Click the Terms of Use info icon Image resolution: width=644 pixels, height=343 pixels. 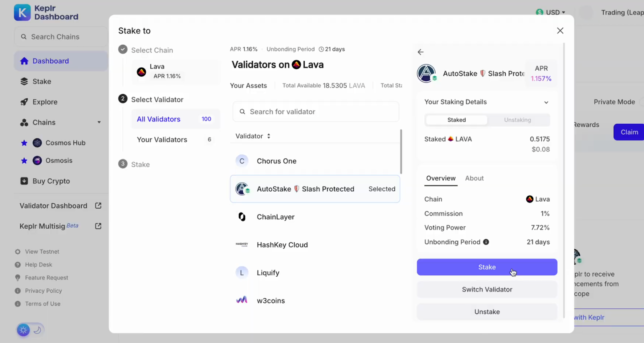18,304
